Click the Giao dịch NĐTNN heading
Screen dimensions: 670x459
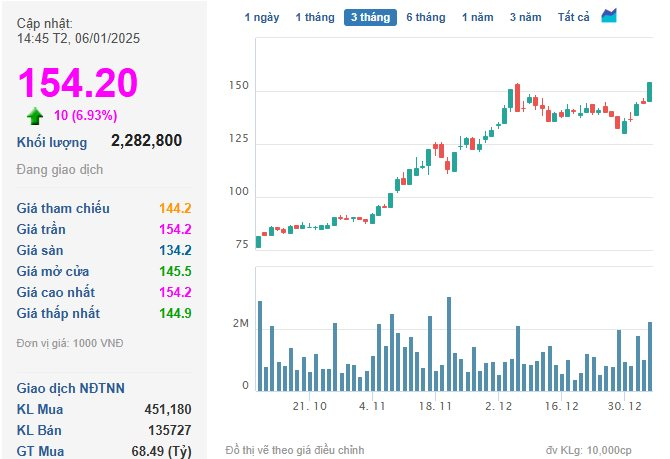tap(71, 388)
